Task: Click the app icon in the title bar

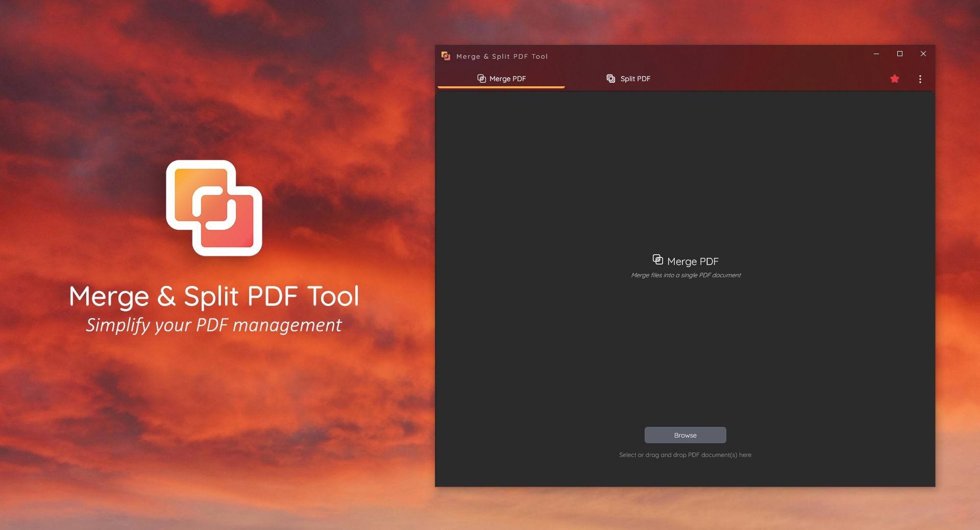Action: [x=445, y=56]
